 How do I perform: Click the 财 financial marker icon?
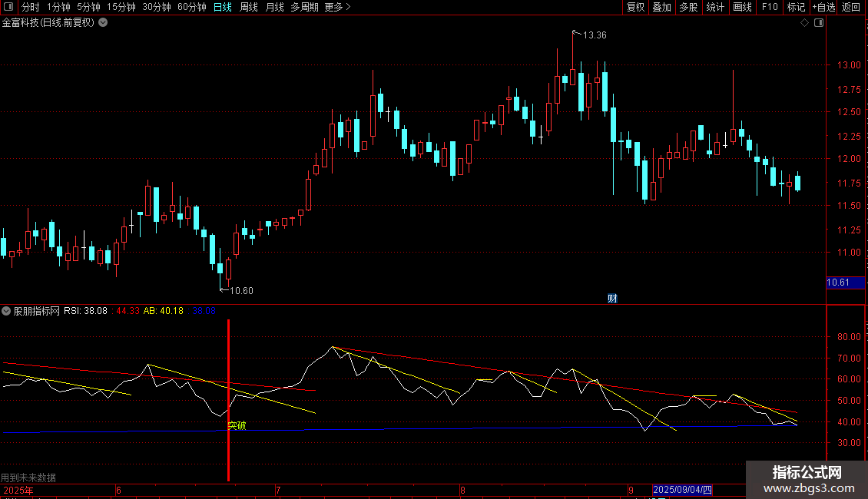tap(612, 298)
